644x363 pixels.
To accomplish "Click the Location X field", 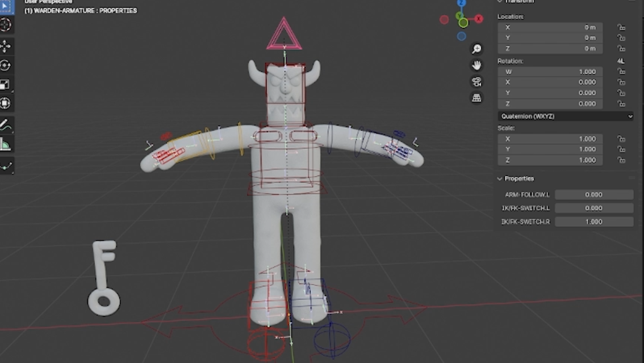I will [550, 27].
